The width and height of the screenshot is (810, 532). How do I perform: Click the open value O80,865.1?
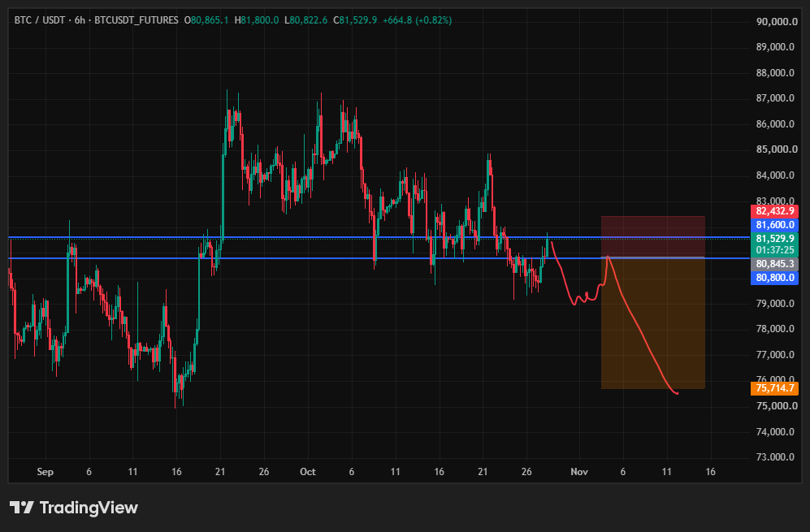[206, 20]
